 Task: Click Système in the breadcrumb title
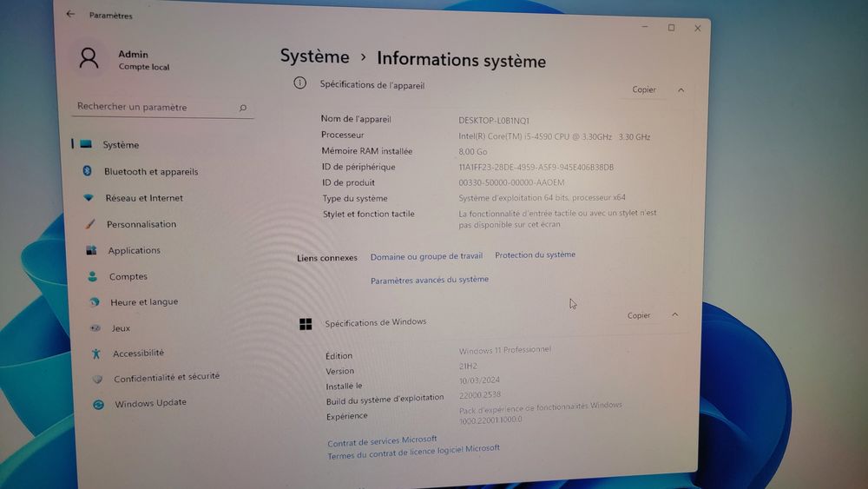tap(314, 56)
